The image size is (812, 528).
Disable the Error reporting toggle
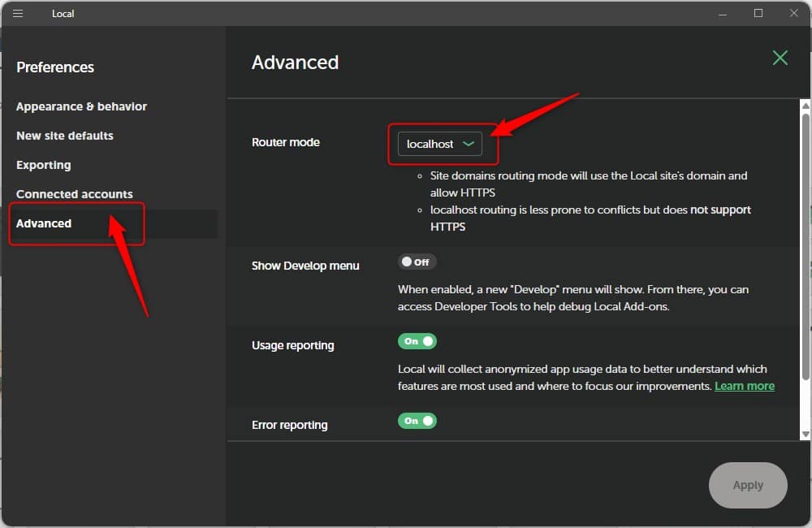click(x=417, y=421)
